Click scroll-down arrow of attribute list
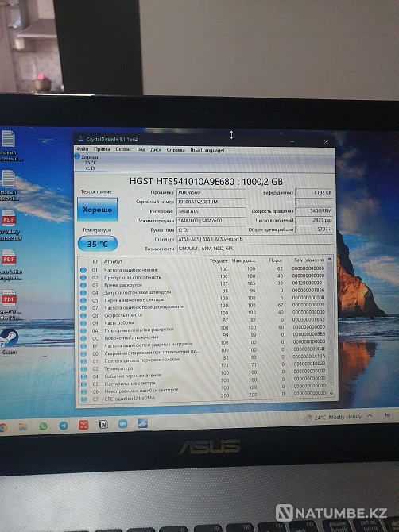The image size is (399, 532). point(331,394)
